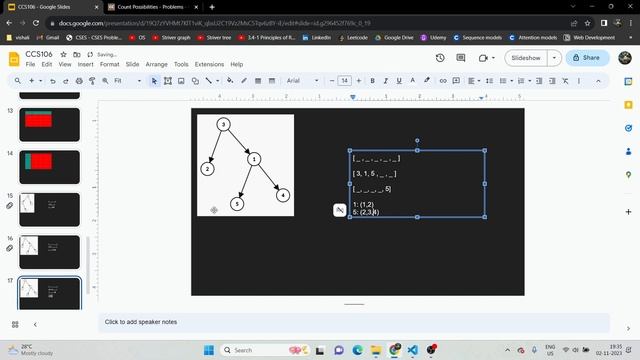640x360 pixels.
Task: Increase font size with plus
Action: coord(359,81)
